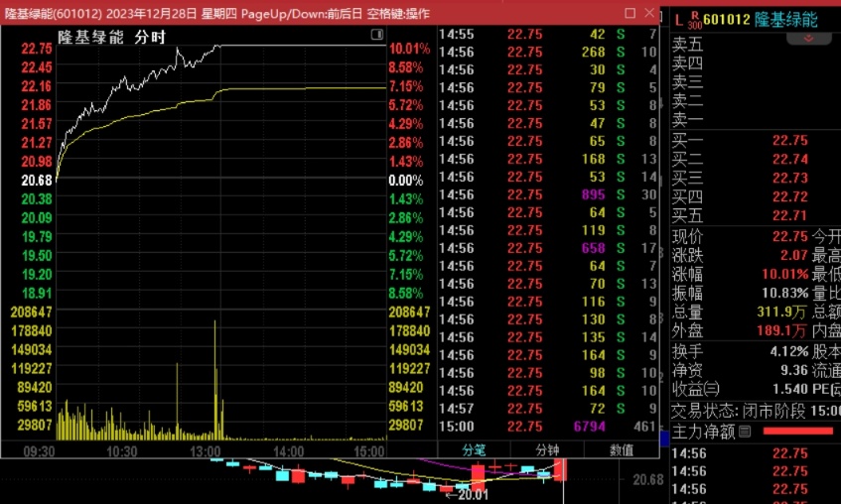Click the 20.68 previous close price label
The image size is (841, 504).
[x=37, y=181]
